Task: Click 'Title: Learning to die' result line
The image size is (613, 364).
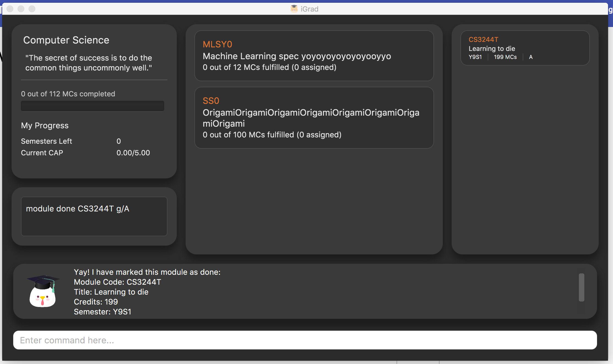Action: point(111,292)
